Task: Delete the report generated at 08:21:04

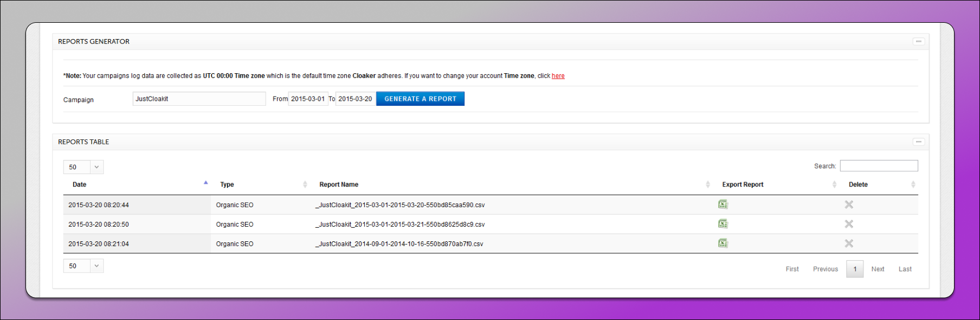Action: coord(849,244)
